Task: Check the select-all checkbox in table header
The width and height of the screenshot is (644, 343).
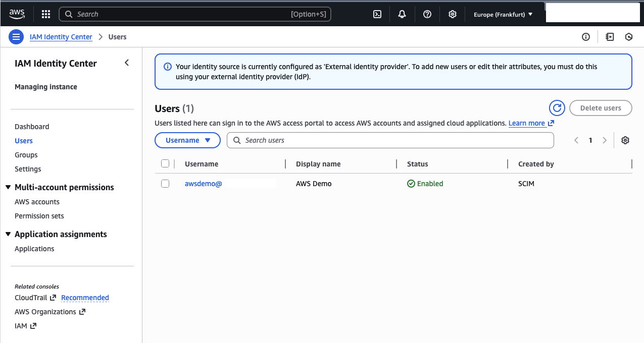Action: [165, 163]
